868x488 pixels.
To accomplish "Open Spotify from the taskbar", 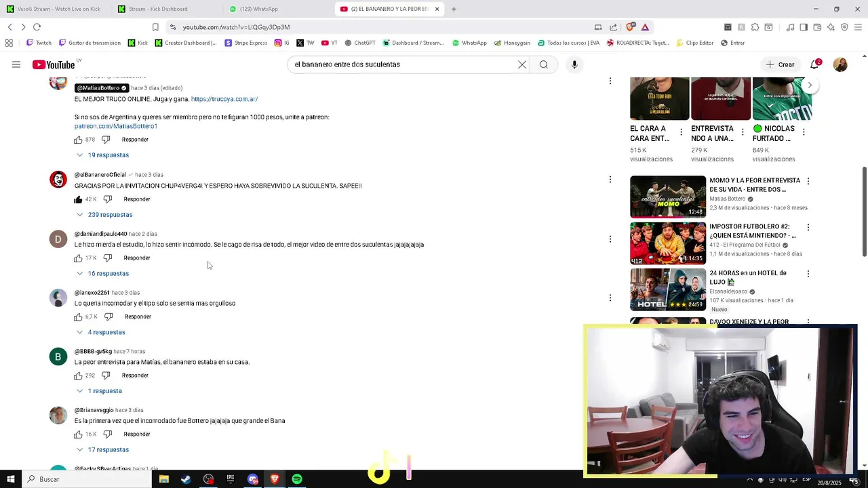I will (x=297, y=479).
